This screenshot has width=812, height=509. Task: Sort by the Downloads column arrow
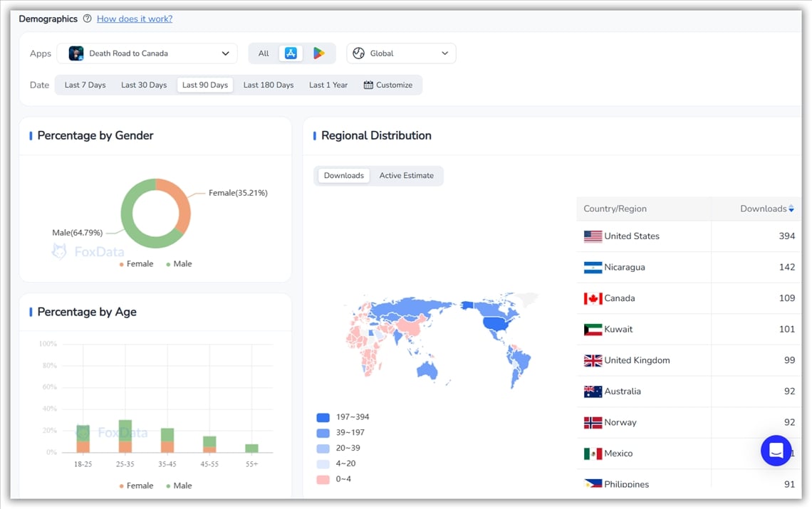(791, 209)
